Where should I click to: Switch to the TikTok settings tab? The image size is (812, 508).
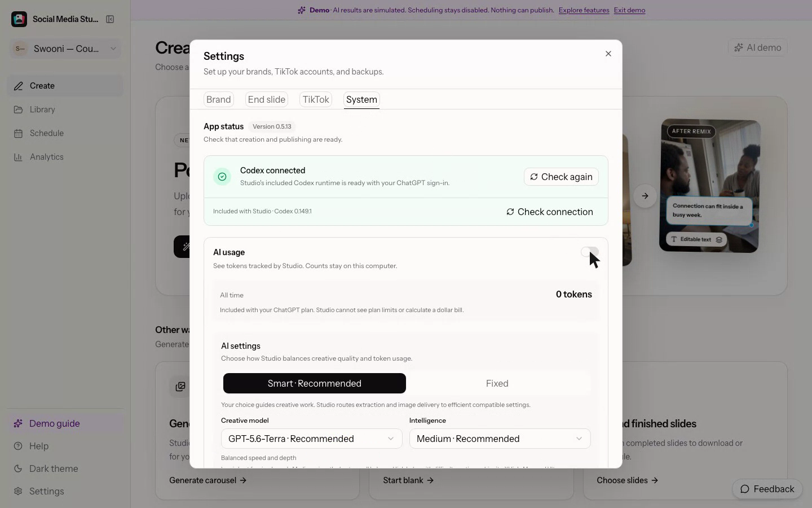click(x=316, y=99)
